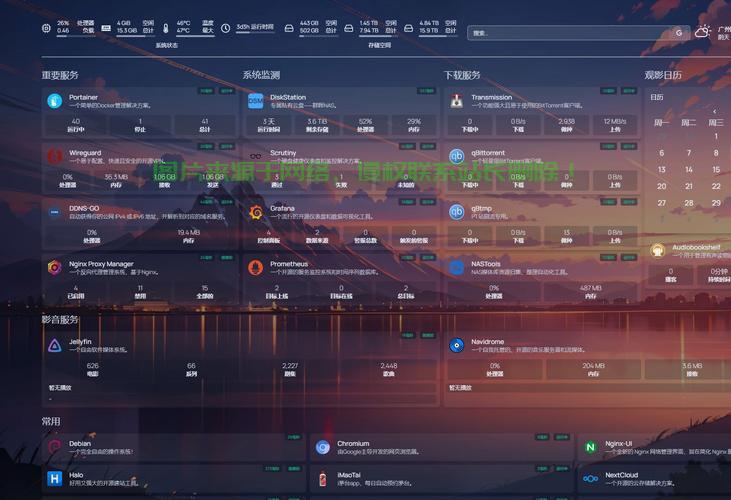Click the Transmission app icon

point(456,101)
